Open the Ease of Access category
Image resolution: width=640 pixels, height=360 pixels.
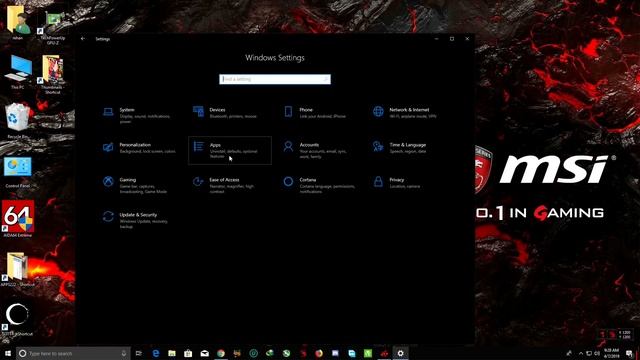point(229,185)
